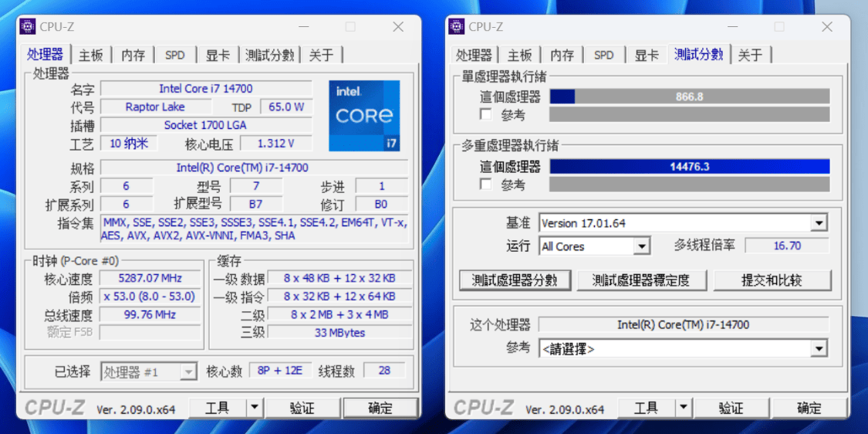Switch to SPD tab in the right CPU-Z window
This screenshot has height=434, width=868.
coord(604,55)
